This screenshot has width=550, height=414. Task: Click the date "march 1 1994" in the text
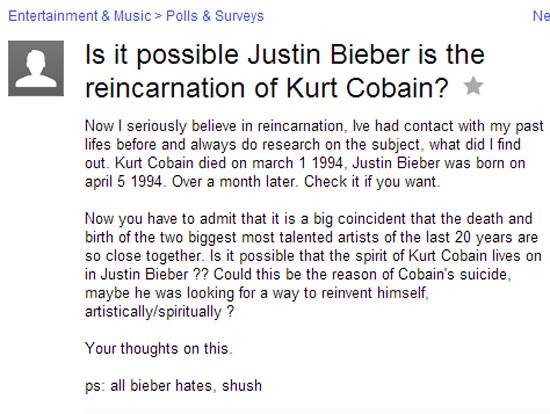(x=297, y=163)
